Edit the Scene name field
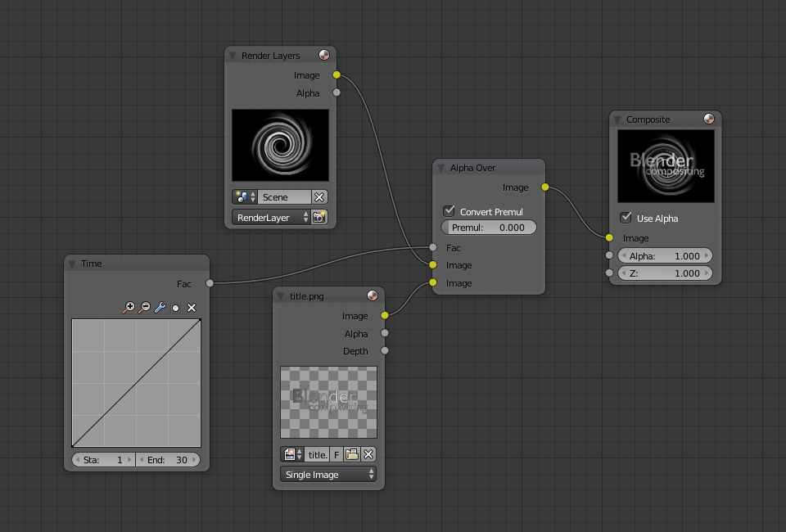786x532 pixels. (x=284, y=197)
